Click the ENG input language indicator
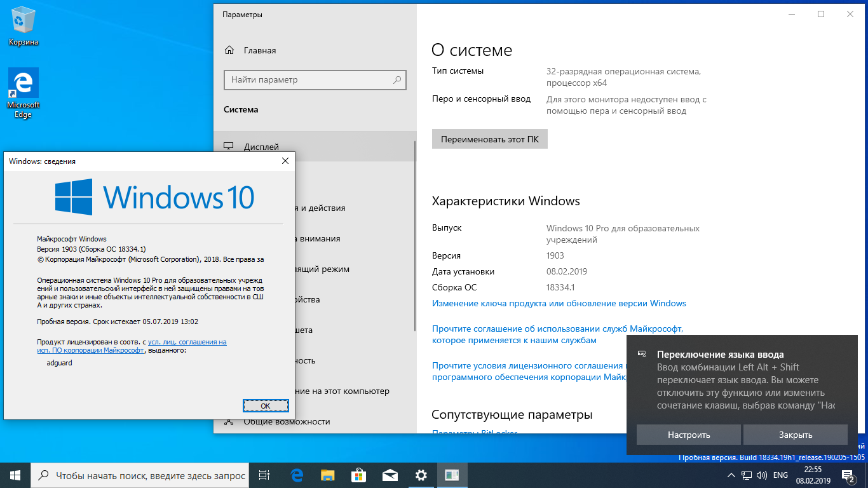 point(780,475)
